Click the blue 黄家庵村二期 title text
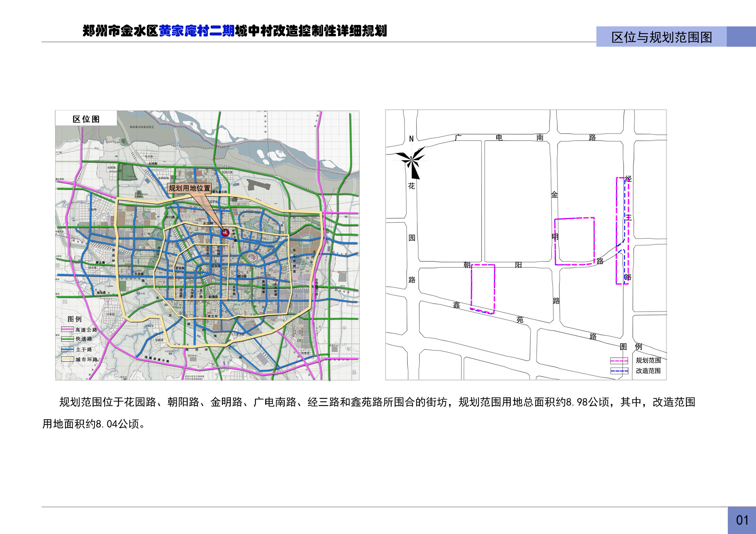Viewport: 756px width, 534px height. pyautogui.click(x=197, y=31)
